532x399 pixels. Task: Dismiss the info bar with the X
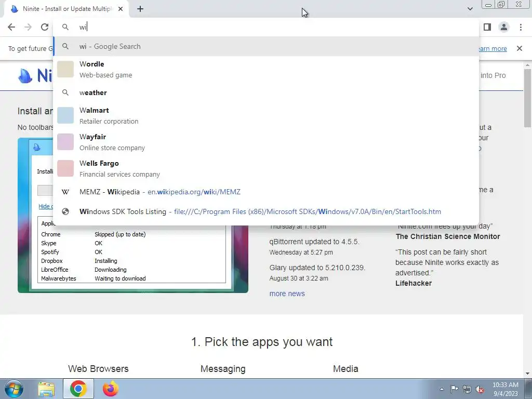click(x=520, y=48)
